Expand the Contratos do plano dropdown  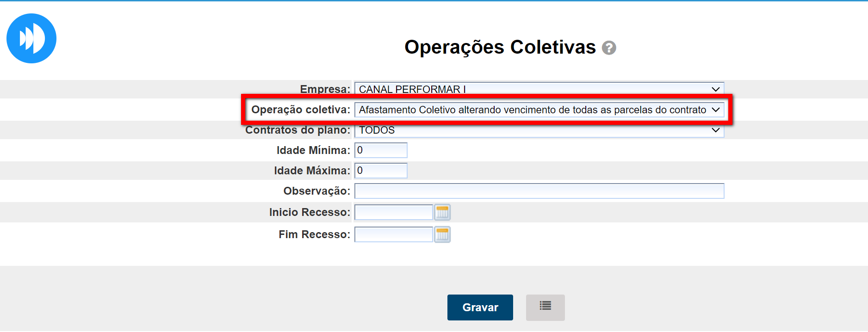coord(539,130)
